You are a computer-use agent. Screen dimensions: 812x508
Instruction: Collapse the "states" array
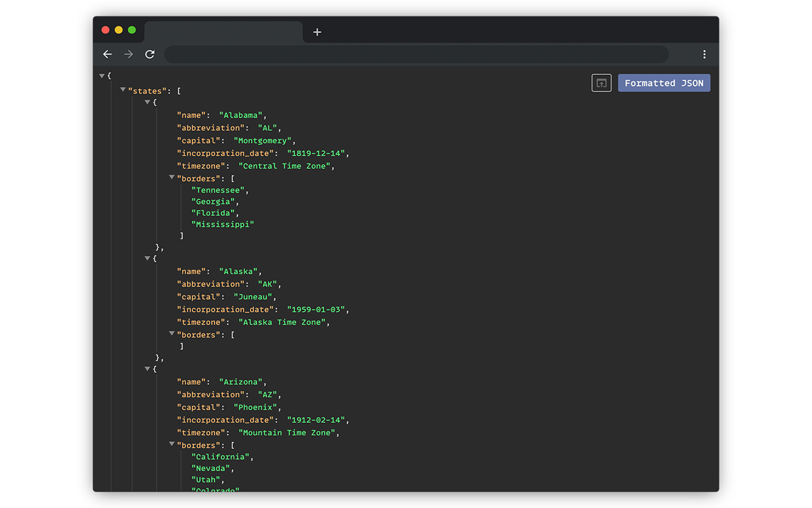click(x=123, y=90)
